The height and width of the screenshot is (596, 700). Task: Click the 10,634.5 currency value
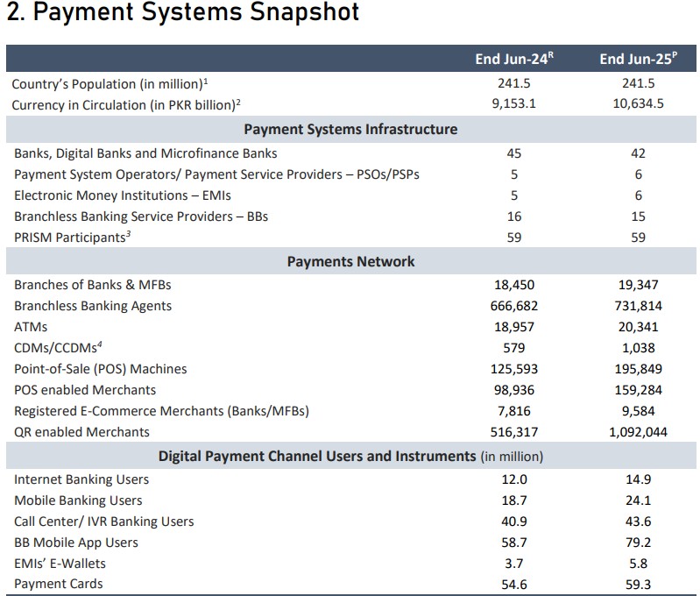tap(639, 105)
